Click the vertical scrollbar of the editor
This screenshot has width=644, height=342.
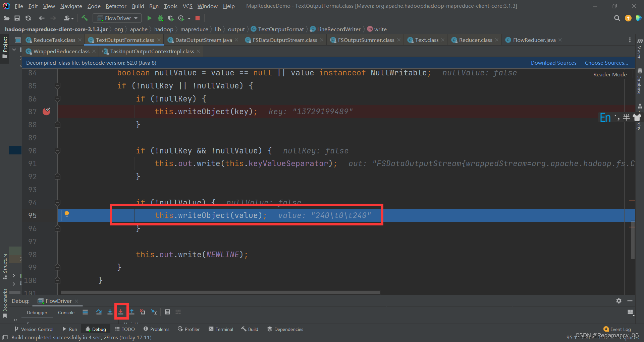[x=633, y=240]
